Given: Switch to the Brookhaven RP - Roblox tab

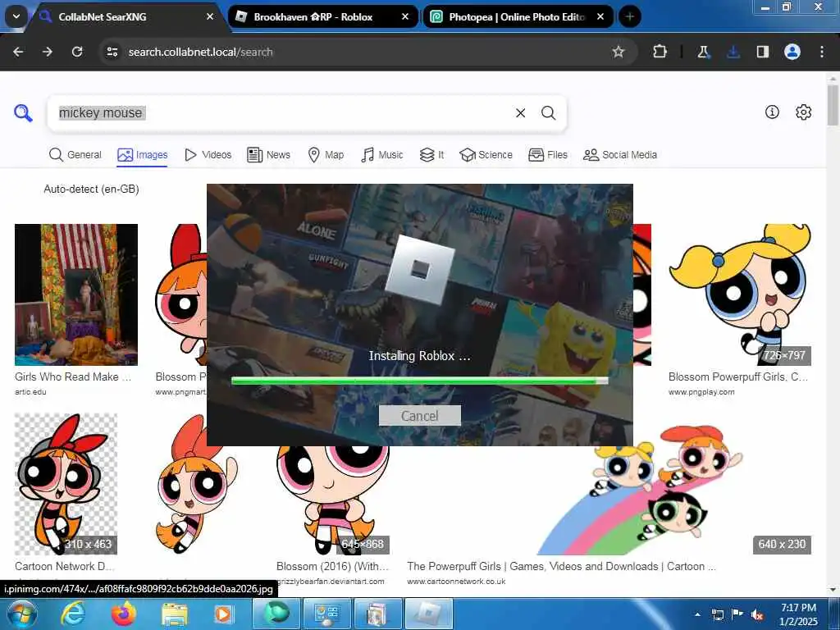Looking at the screenshot, I should 323,16.
